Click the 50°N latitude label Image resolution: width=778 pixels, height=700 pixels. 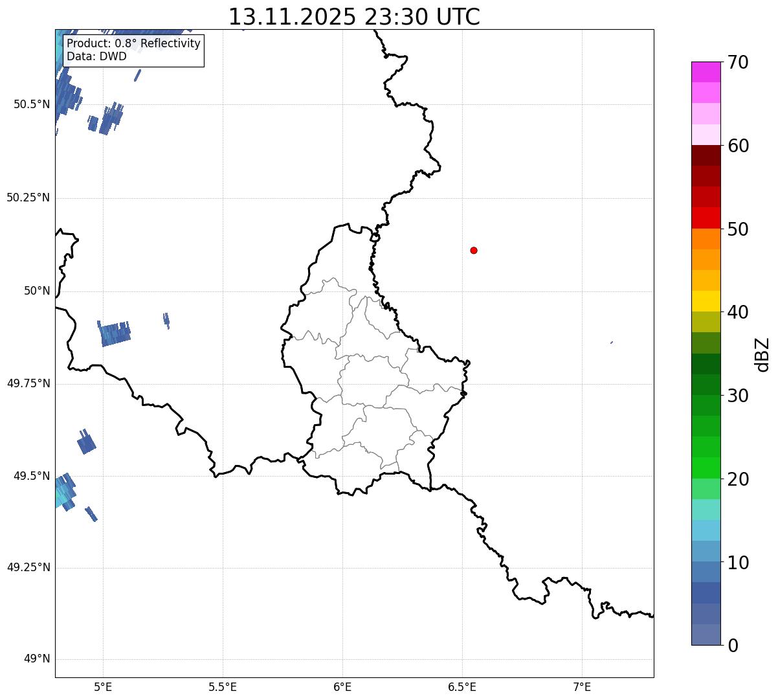click(37, 291)
